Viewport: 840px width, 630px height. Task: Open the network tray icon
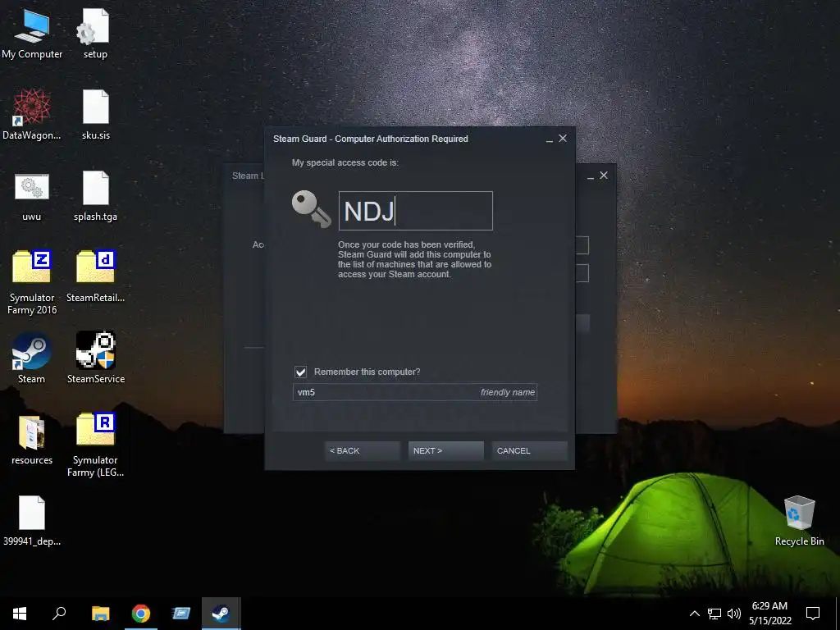click(x=714, y=614)
